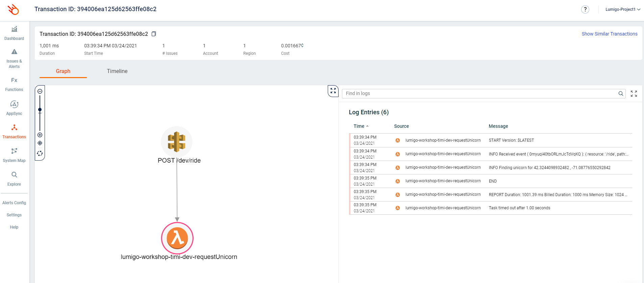Copy the transaction ID

click(154, 34)
